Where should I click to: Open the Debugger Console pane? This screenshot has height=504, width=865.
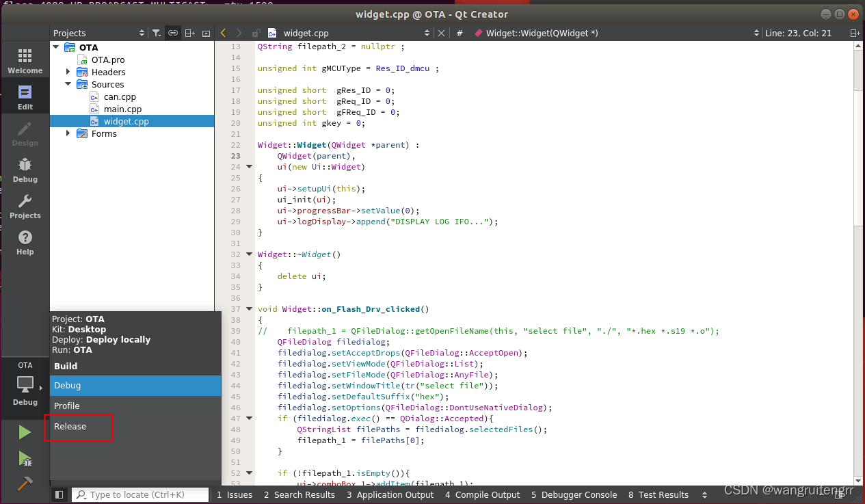(574, 494)
